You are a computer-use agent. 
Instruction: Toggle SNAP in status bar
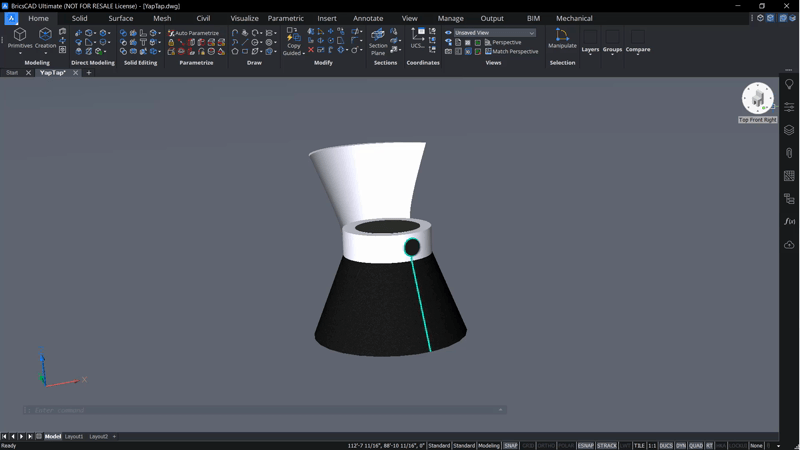pyautogui.click(x=511, y=446)
